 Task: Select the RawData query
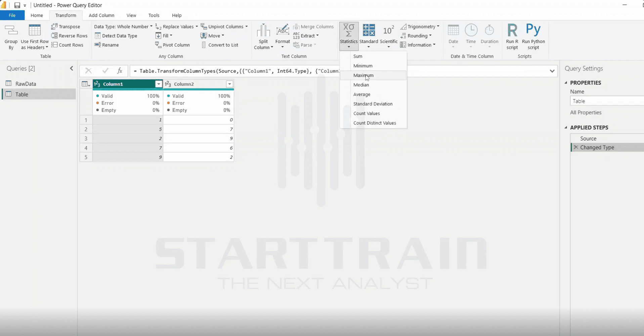[39, 84]
